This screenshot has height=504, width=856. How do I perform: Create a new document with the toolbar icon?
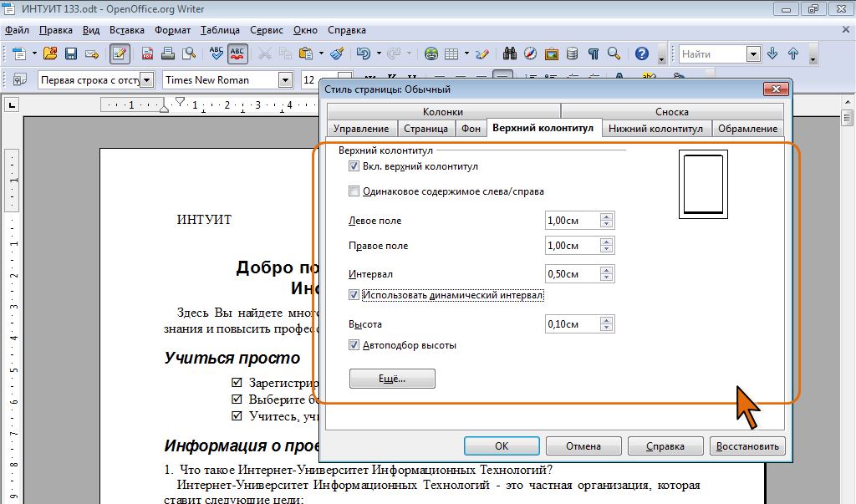pos(19,53)
